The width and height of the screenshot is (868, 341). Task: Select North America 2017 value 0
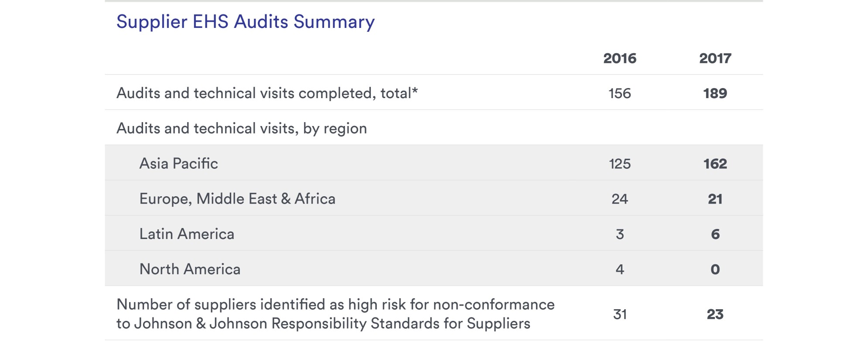(x=715, y=269)
